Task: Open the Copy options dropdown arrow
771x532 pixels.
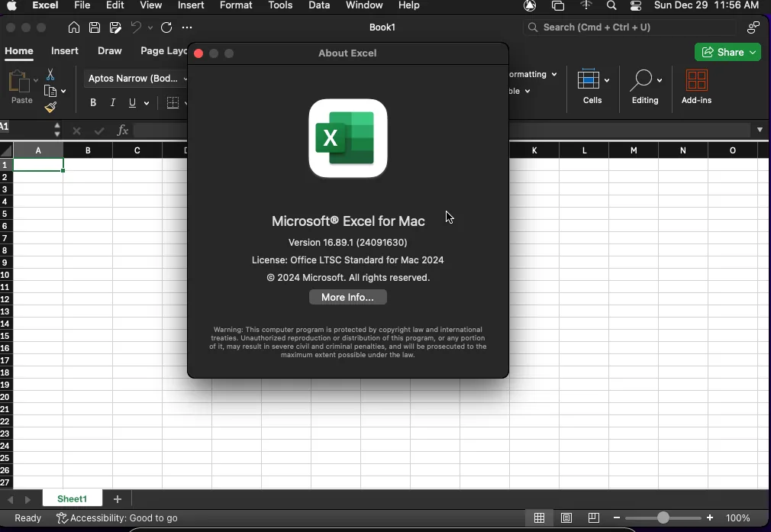Action: pos(63,91)
